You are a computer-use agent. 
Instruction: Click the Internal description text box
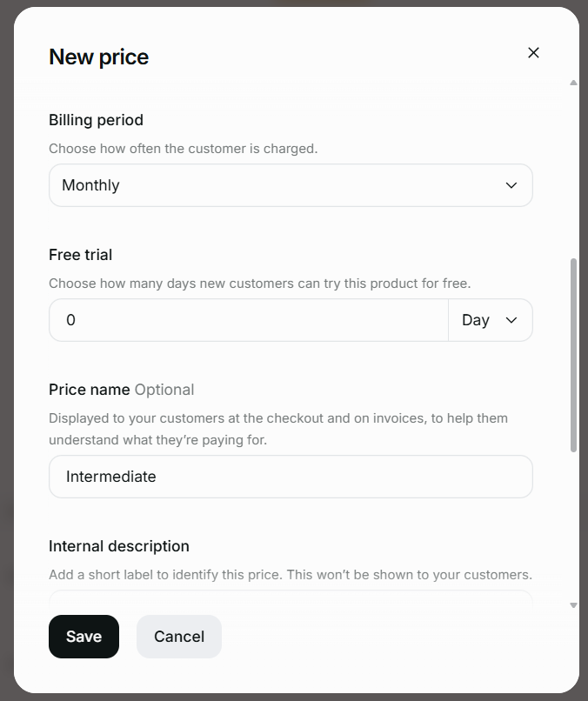[291, 602]
